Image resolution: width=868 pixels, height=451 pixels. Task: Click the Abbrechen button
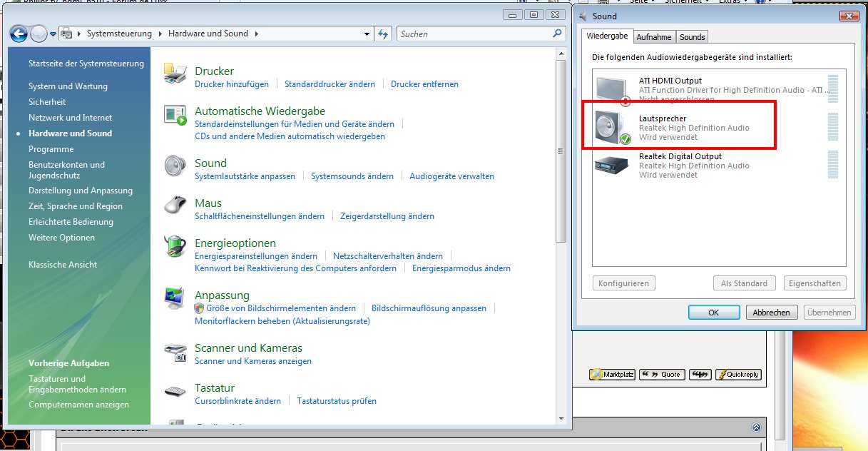(772, 313)
